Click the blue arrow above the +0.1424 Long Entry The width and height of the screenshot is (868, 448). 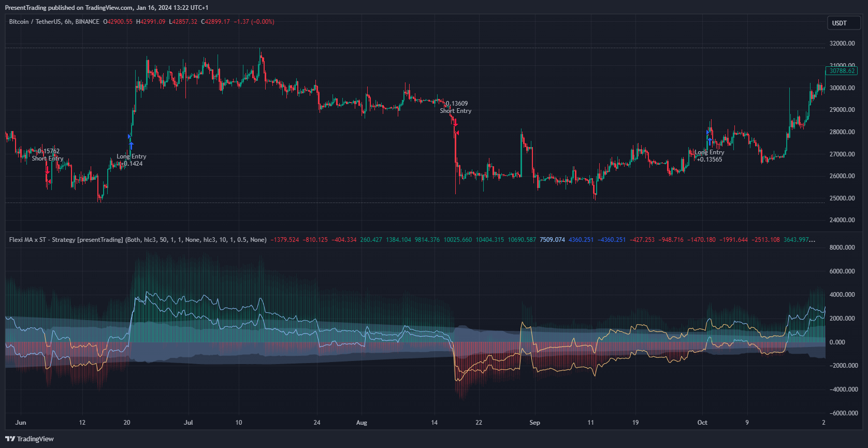[x=131, y=146]
